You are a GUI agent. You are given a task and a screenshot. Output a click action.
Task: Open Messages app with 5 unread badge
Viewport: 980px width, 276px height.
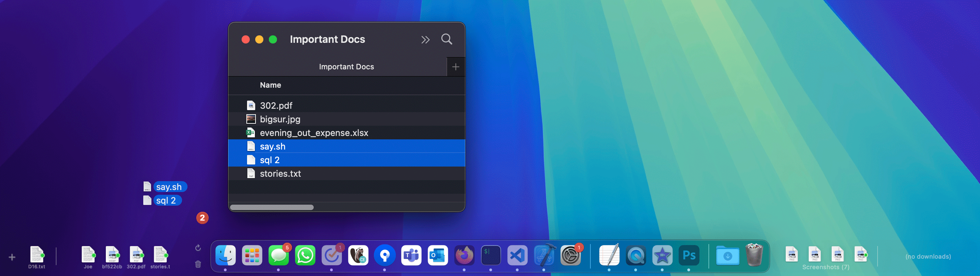[278, 255]
